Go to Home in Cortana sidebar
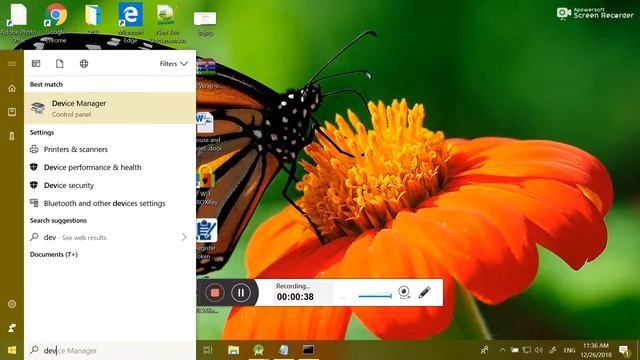The height and width of the screenshot is (360, 640). tap(12, 88)
